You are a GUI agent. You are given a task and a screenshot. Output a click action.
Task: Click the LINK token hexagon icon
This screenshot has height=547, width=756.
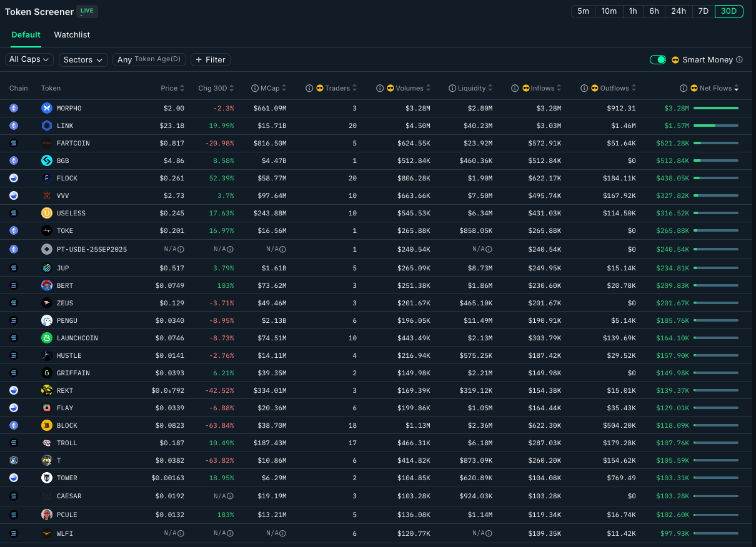[x=46, y=126]
